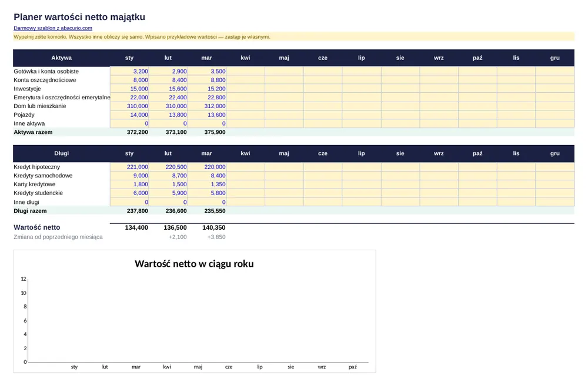588x386 pixels.
Task: Select the kwi label on the chart axis
Action: 167,367
